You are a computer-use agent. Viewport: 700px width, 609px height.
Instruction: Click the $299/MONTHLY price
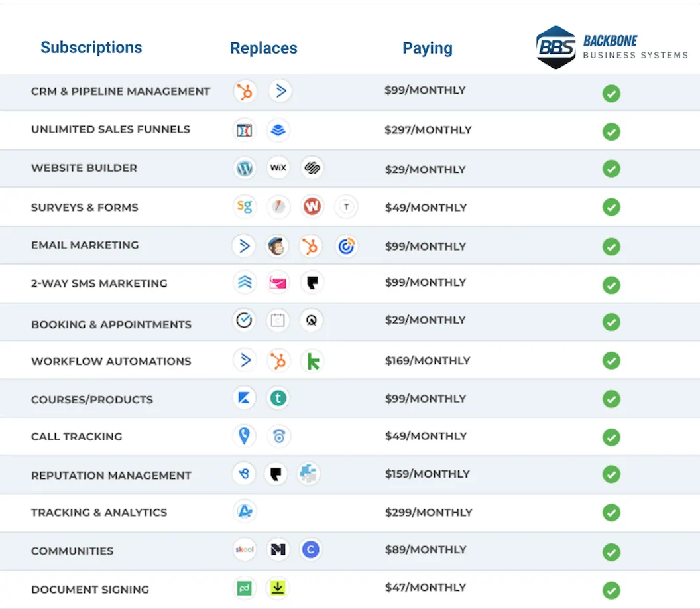[x=429, y=513]
